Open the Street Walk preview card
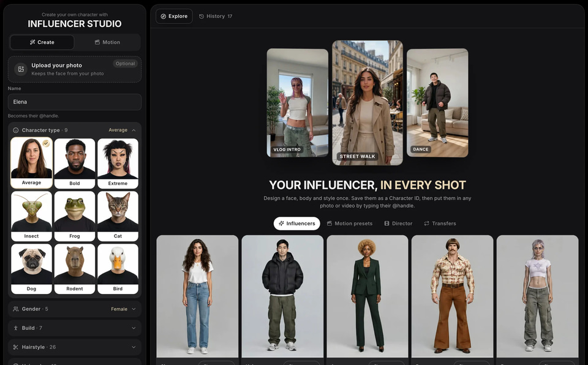 coord(367,103)
